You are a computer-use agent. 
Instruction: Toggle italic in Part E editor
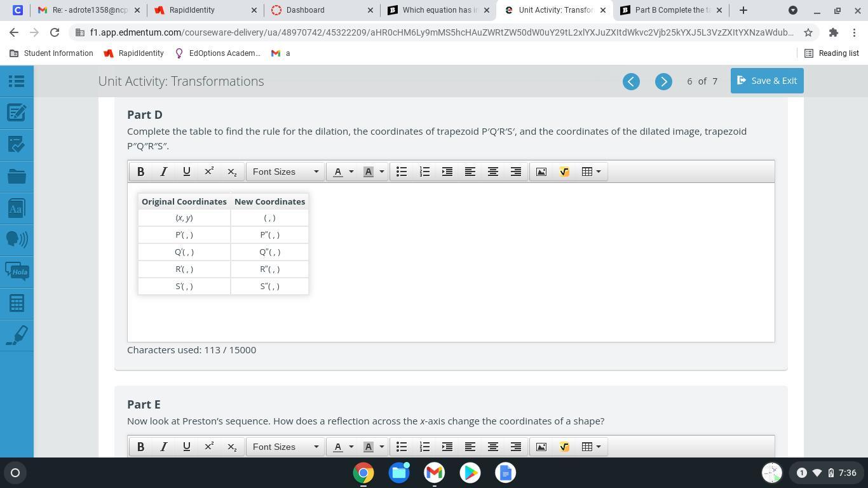(x=164, y=447)
